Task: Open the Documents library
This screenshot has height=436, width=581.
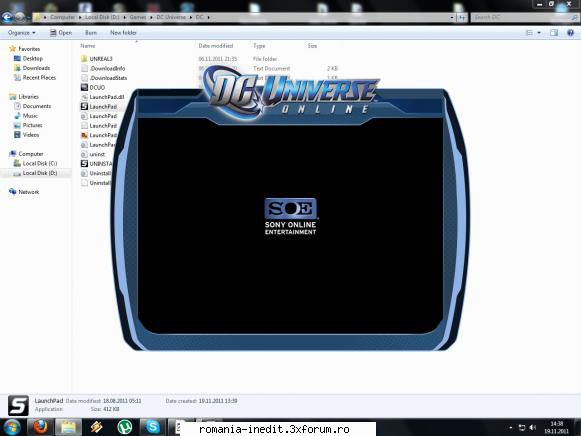Action: 32,106
